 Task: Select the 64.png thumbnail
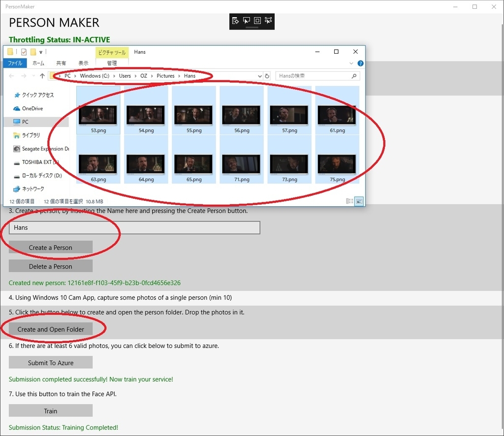point(146,159)
